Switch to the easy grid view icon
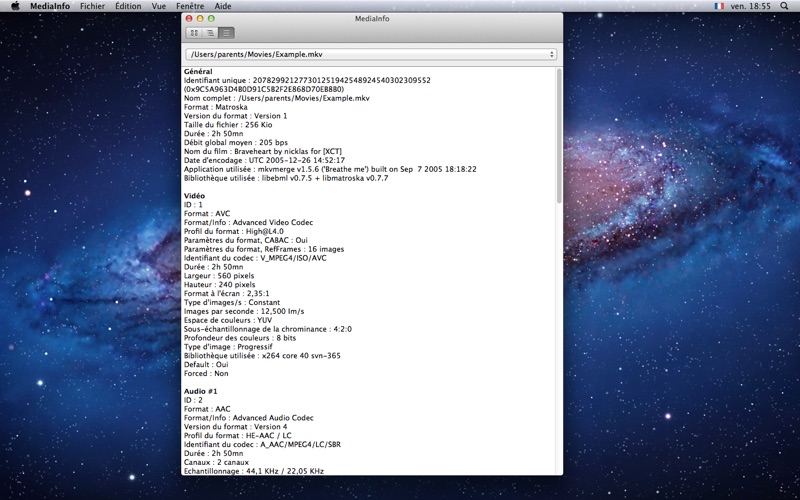 (194, 33)
